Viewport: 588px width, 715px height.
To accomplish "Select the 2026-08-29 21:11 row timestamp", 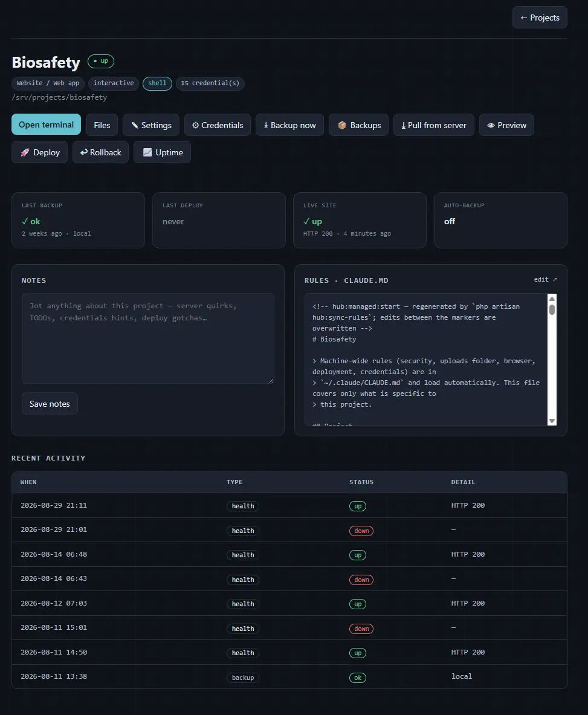I will pyautogui.click(x=54, y=505).
